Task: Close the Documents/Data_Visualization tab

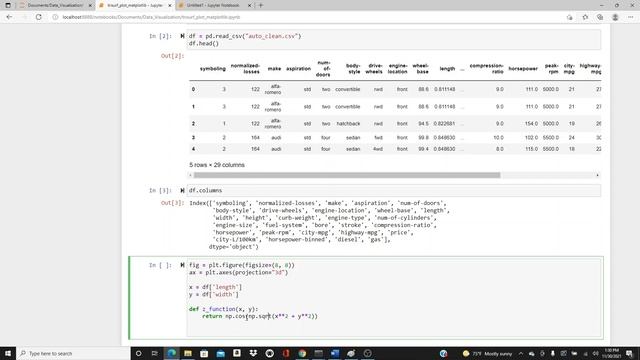Action: click(x=90, y=5)
